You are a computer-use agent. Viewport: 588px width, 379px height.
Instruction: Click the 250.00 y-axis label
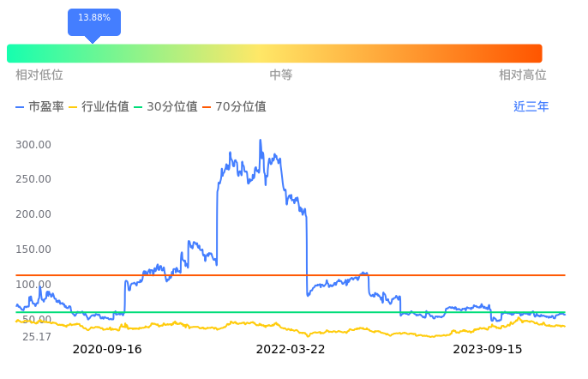pos(33,179)
